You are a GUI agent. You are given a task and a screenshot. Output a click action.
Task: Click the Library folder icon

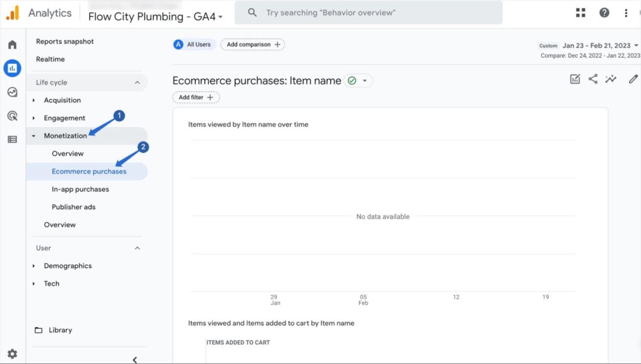tap(39, 330)
